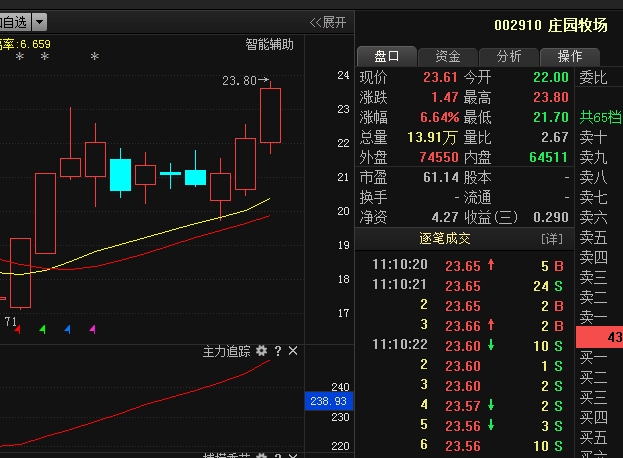Viewport: 623px width, 458px height.
Task: Click the 涨幅 value 6.64%
Action: pos(439,117)
